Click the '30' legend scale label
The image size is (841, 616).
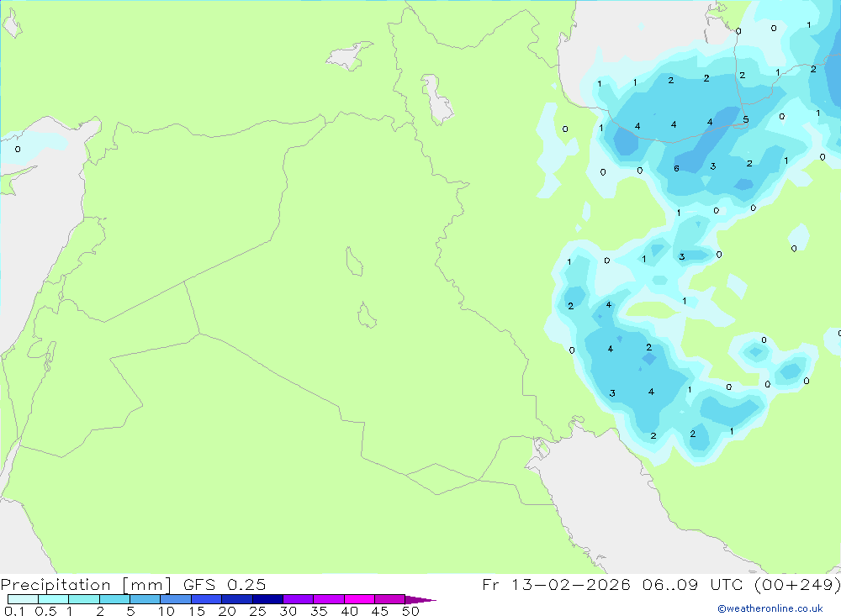click(x=288, y=611)
